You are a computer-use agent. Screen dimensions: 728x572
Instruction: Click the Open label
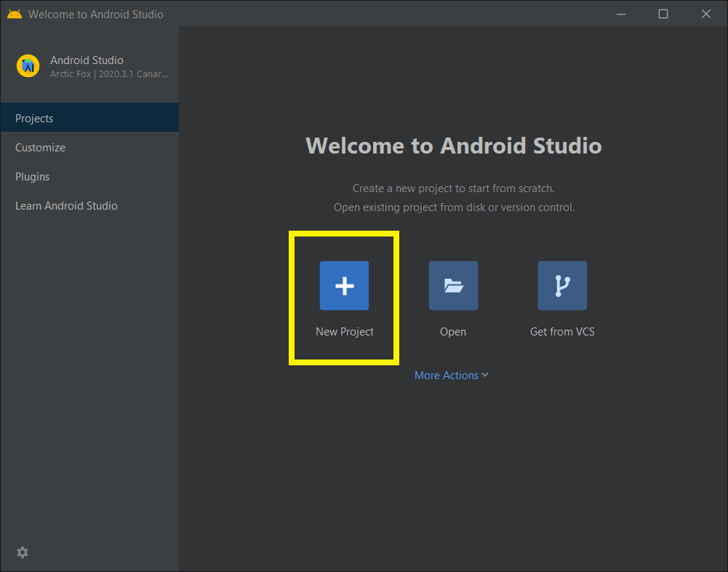pyautogui.click(x=452, y=331)
